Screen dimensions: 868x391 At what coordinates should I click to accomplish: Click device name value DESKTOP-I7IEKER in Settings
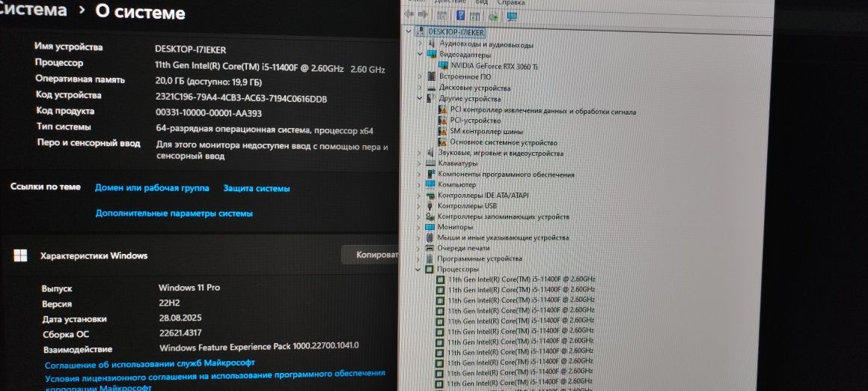pyautogui.click(x=190, y=49)
